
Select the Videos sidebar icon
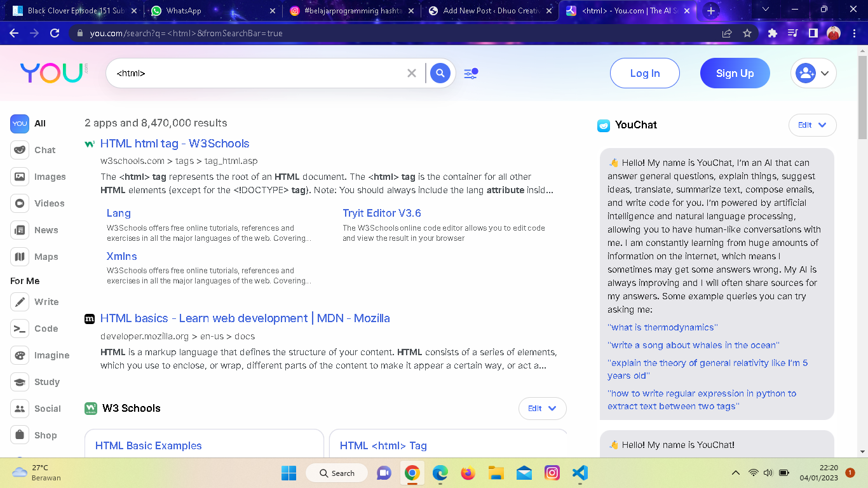point(20,203)
